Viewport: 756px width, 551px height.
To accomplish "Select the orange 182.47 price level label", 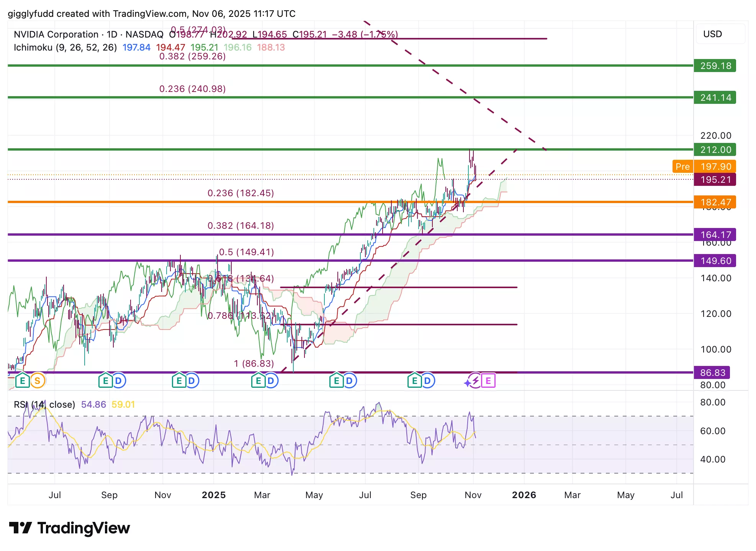I will 715,202.
